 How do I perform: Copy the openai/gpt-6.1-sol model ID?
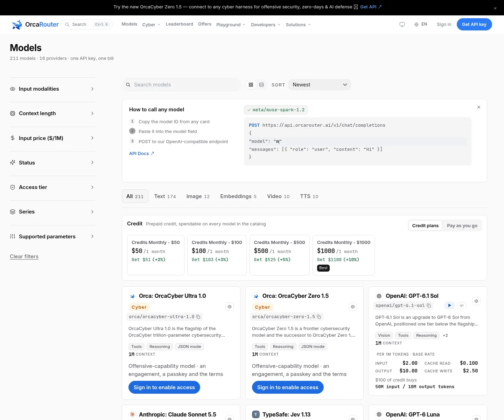[429, 306]
